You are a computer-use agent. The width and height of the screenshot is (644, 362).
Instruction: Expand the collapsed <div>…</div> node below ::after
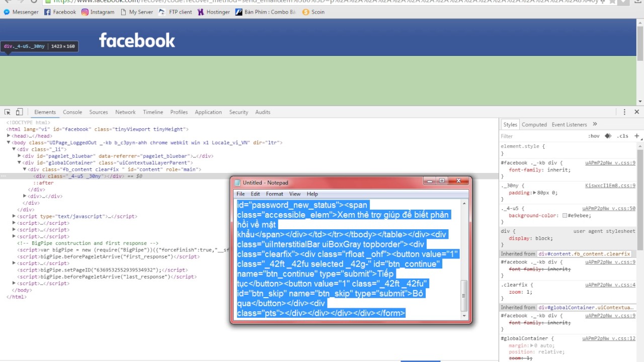25,196
